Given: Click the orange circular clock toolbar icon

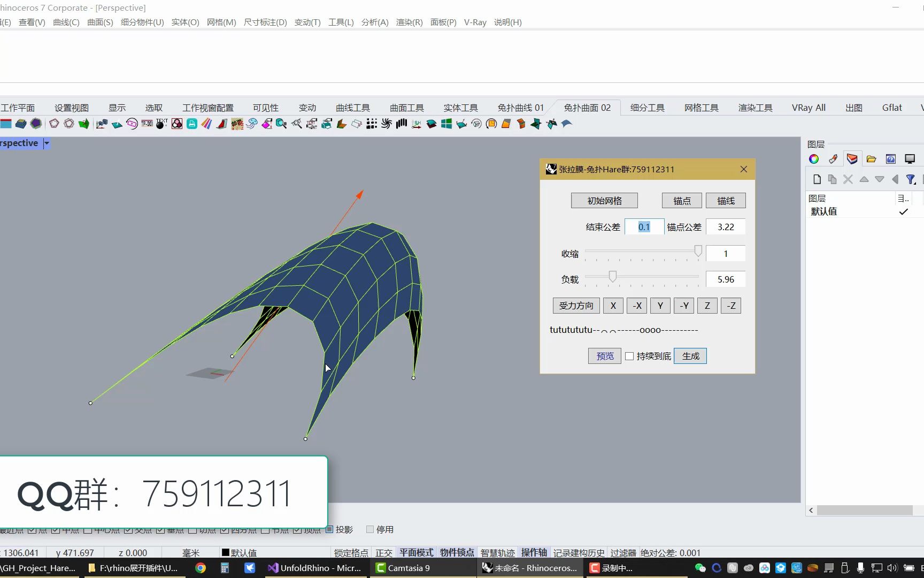Looking at the screenshot, I should [x=491, y=124].
